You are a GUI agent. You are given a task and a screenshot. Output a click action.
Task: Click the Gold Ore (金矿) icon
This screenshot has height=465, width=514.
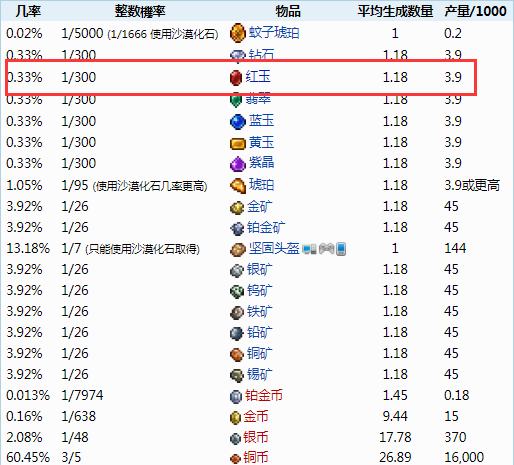[237, 207]
